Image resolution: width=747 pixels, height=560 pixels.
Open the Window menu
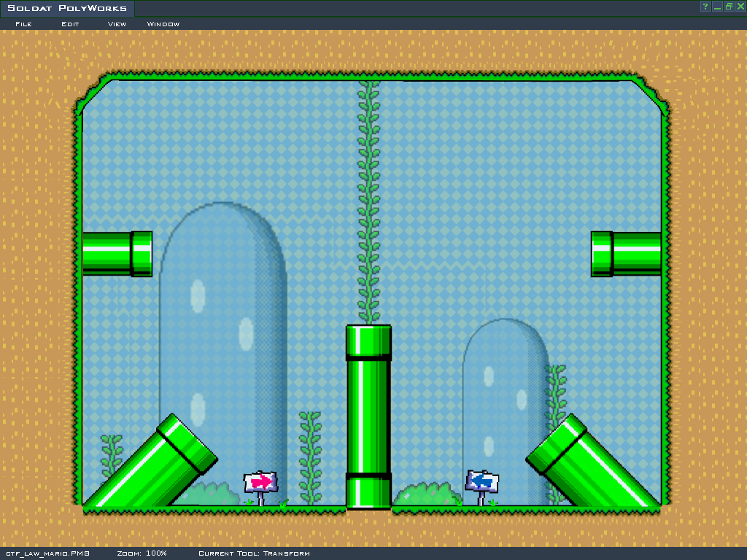pyautogui.click(x=163, y=24)
